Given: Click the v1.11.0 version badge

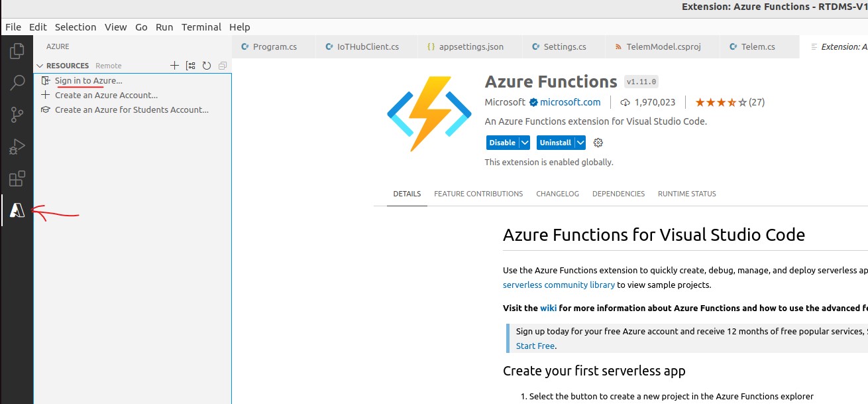Looking at the screenshot, I should tap(640, 82).
